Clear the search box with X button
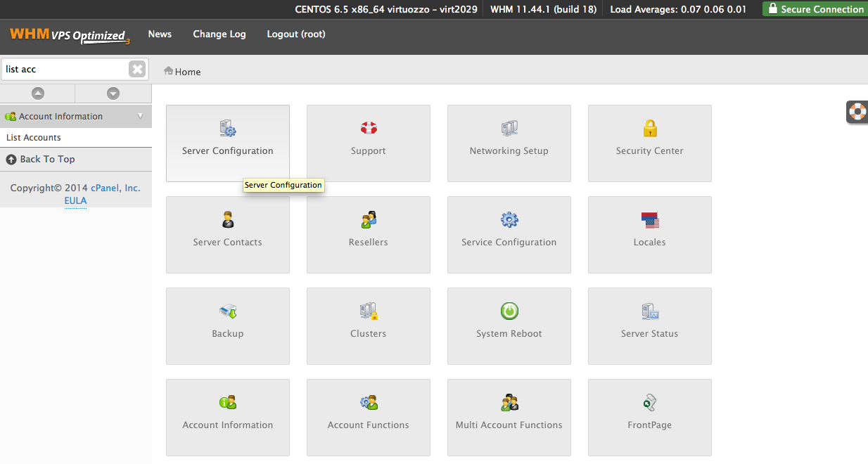Screen dimensions: 868x464 pyautogui.click(x=137, y=69)
